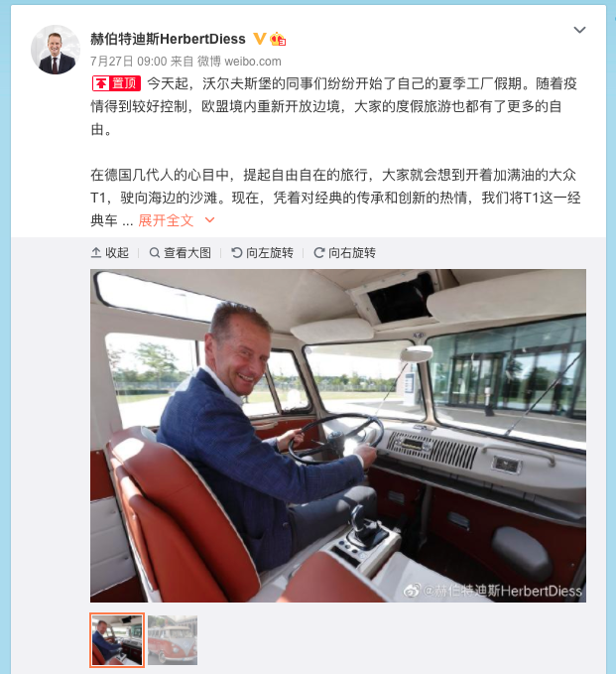Select the first thumbnail of the van interior
This screenshot has height=674, width=616.
point(117,640)
